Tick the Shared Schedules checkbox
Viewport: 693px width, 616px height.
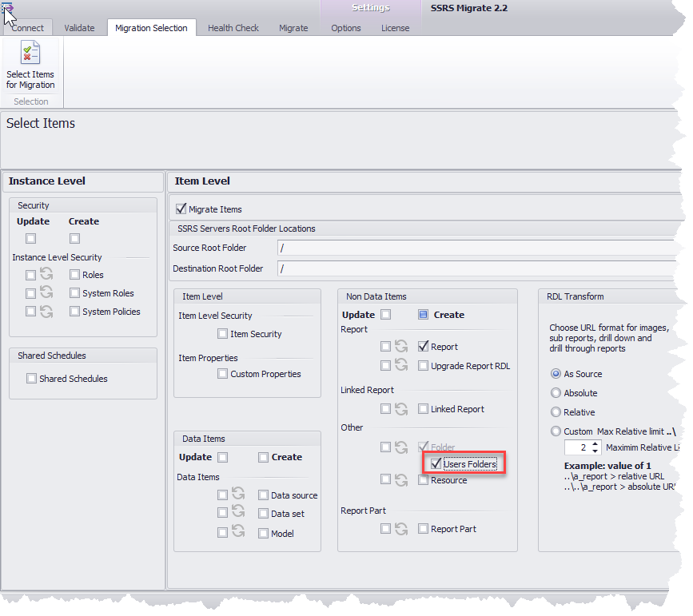coord(31,378)
